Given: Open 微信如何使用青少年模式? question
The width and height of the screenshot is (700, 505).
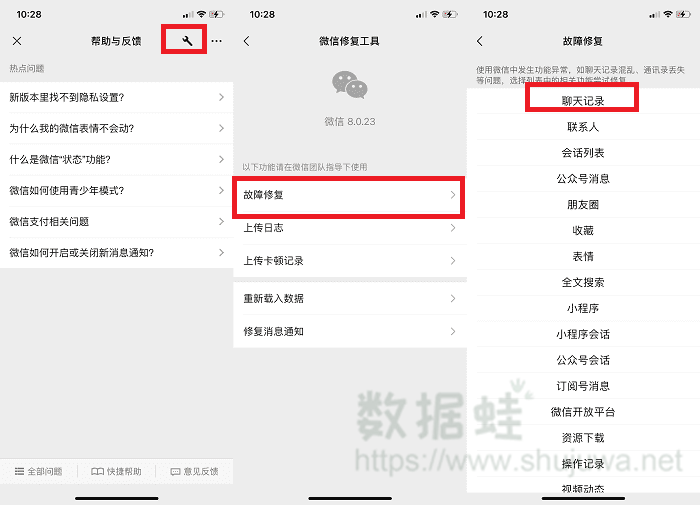Looking at the screenshot, I should pyautogui.click(x=117, y=191).
